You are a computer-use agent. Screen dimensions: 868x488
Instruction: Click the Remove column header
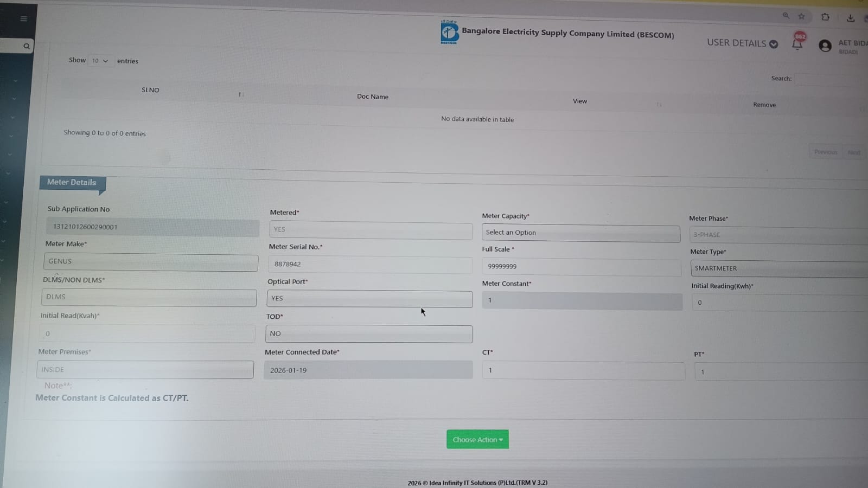[x=764, y=105]
